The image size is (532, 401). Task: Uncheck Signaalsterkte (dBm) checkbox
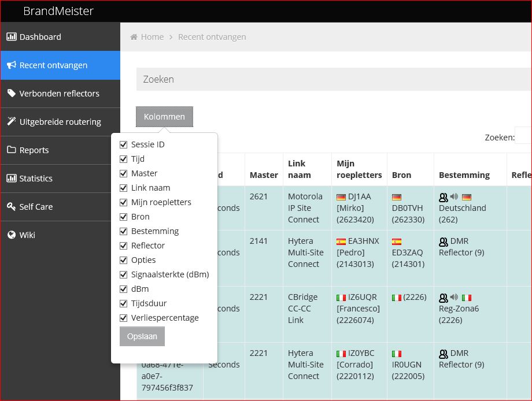pos(124,274)
